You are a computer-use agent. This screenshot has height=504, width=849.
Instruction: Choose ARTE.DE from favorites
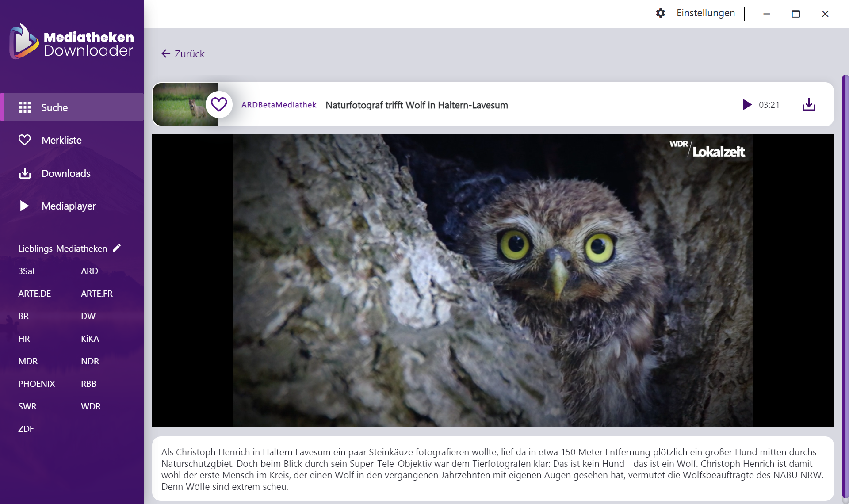click(x=34, y=294)
